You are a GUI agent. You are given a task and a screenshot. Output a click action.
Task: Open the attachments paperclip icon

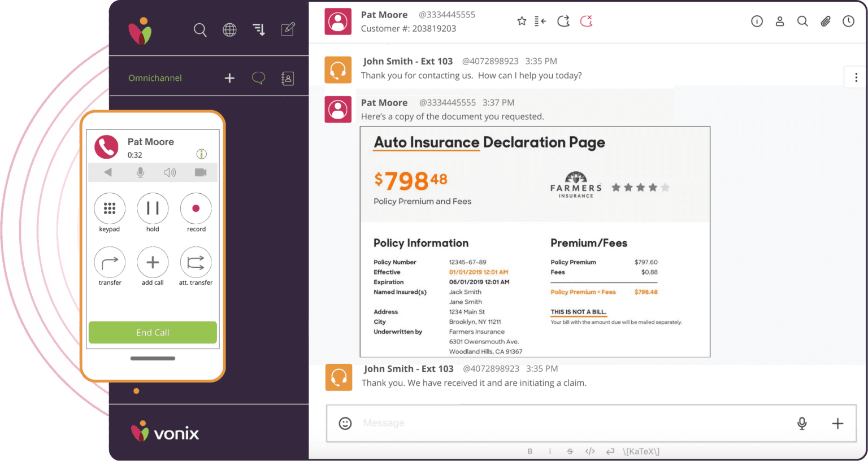(x=826, y=21)
